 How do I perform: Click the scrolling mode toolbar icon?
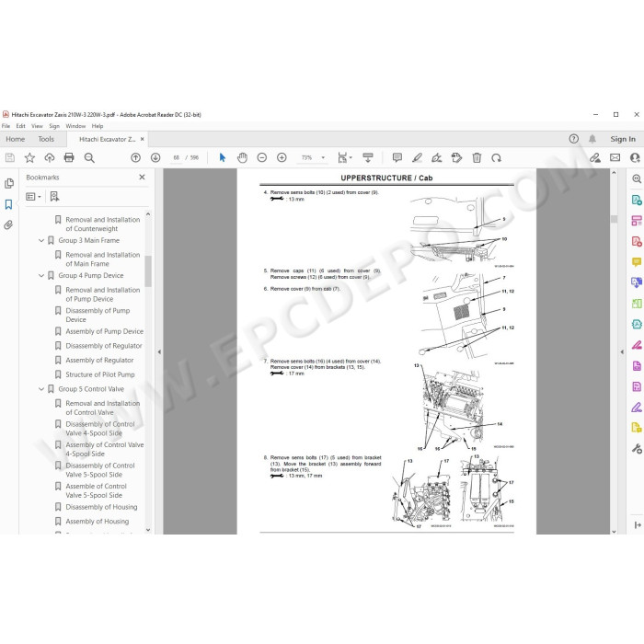click(x=368, y=157)
